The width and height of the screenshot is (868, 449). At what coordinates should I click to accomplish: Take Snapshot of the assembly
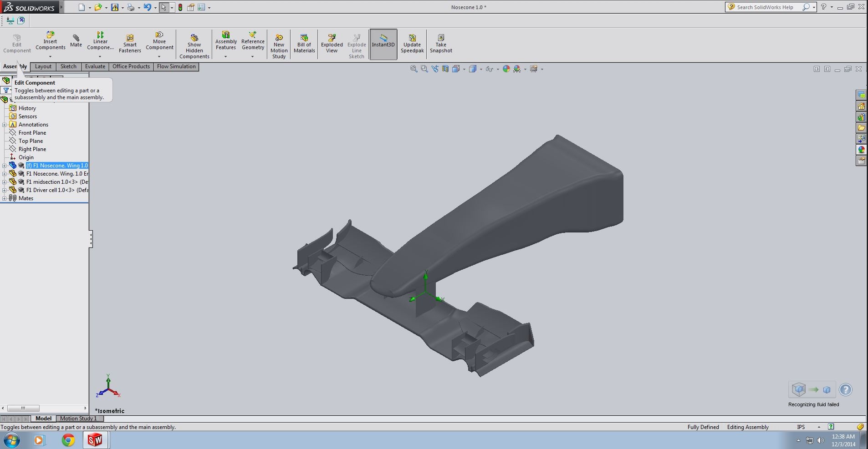click(x=441, y=44)
